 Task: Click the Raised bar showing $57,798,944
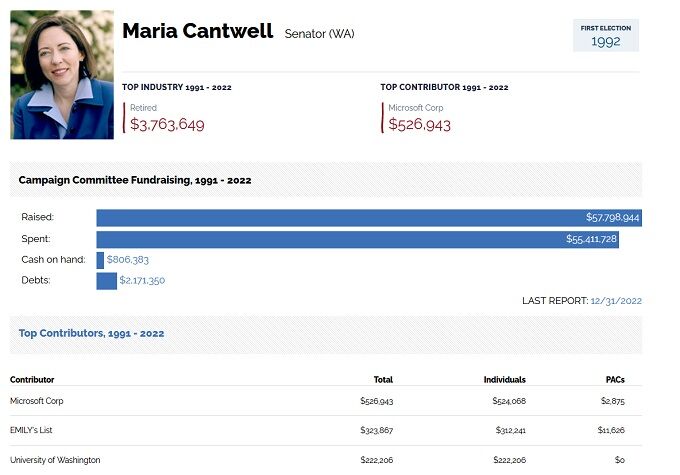(x=369, y=218)
